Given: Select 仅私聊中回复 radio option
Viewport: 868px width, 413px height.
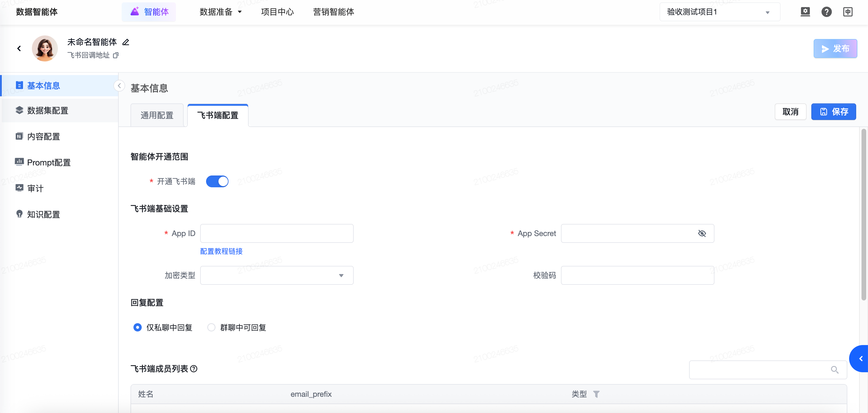Looking at the screenshot, I should click(x=138, y=327).
